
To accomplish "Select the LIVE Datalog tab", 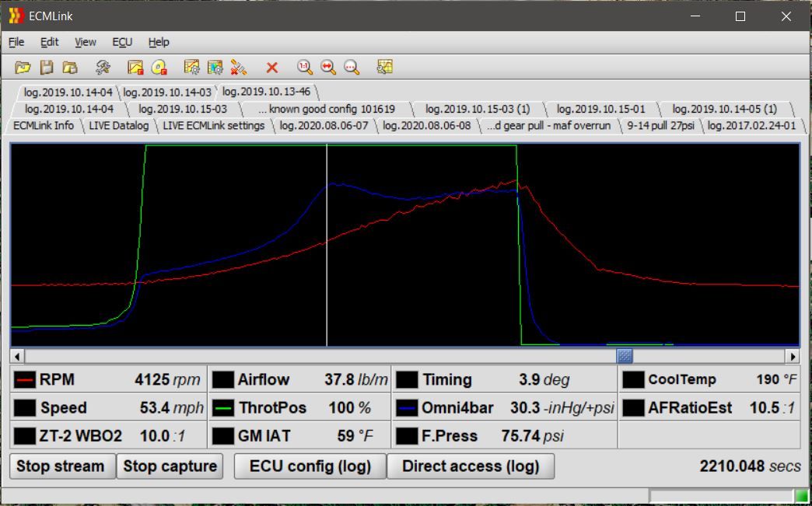I will (x=118, y=126).
